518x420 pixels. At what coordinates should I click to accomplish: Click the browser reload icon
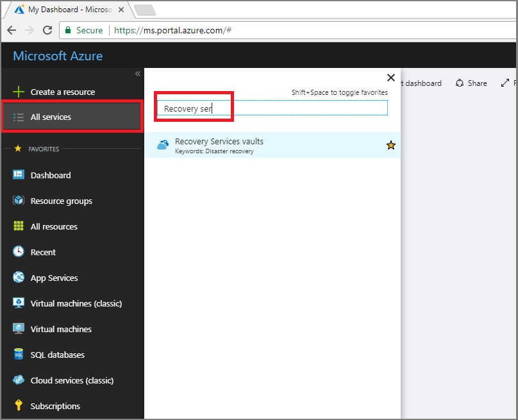point(47,30)
